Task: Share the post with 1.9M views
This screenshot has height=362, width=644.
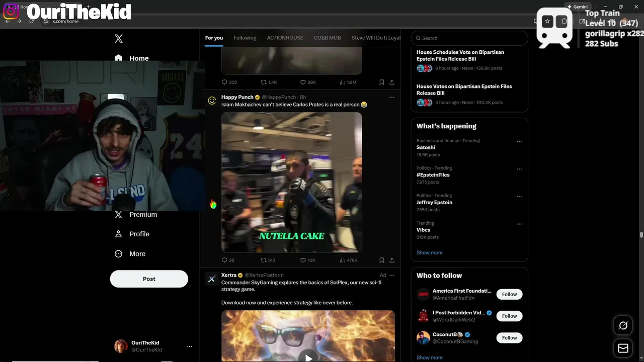Action: [x=392, y=82]
